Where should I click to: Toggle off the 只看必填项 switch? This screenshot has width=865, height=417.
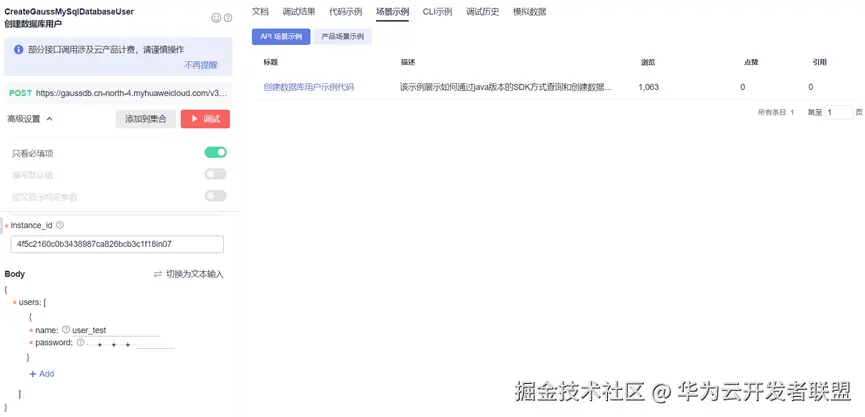[216, 152]
